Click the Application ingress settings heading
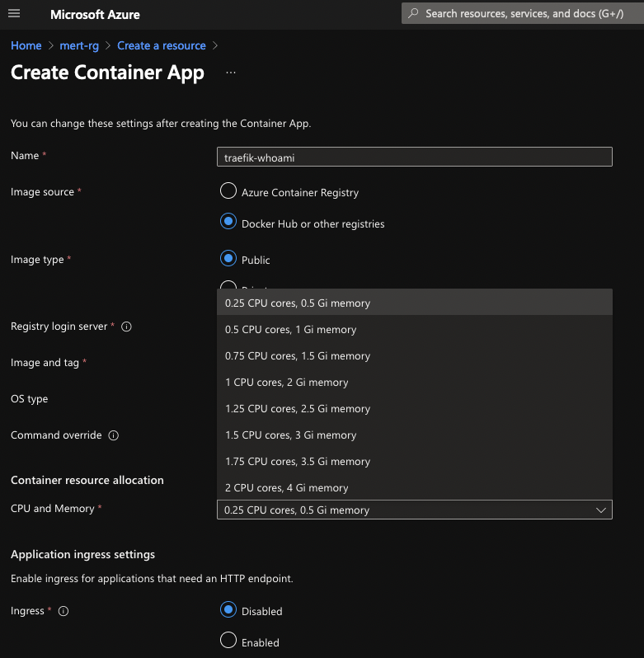644x658 pixels. [x=82, y=554]
